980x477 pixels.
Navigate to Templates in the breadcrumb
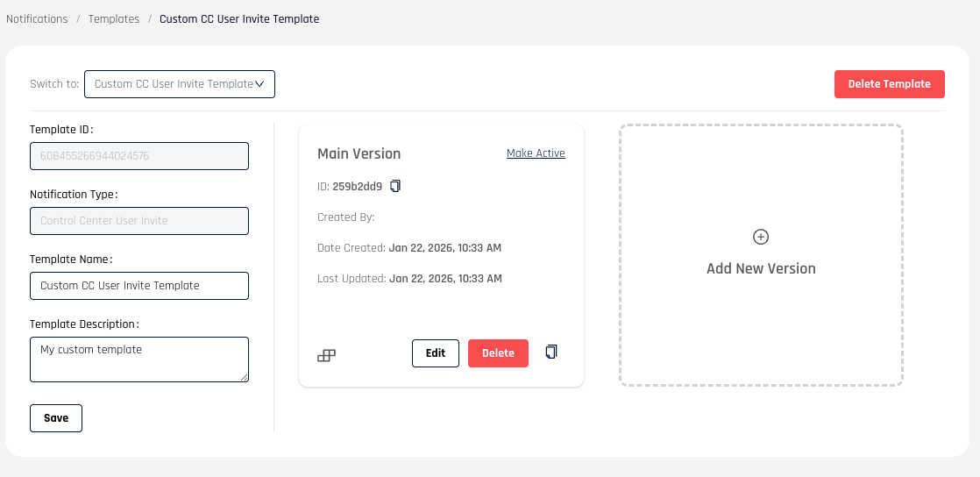[114, 19]
